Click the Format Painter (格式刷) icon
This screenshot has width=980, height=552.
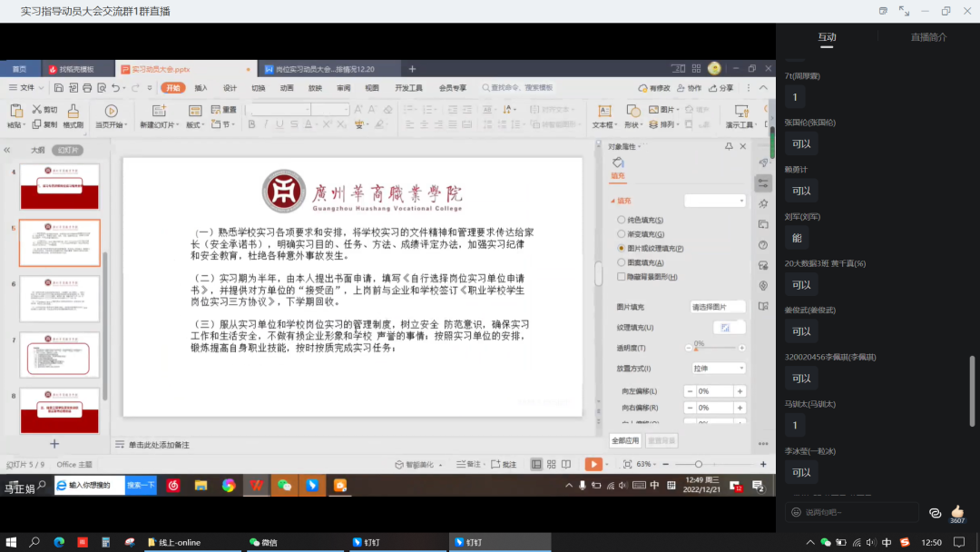tap(73, 113)
